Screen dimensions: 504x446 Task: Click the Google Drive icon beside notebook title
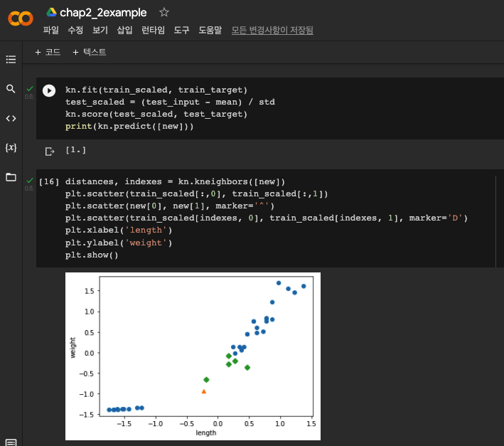click(51, 13)
